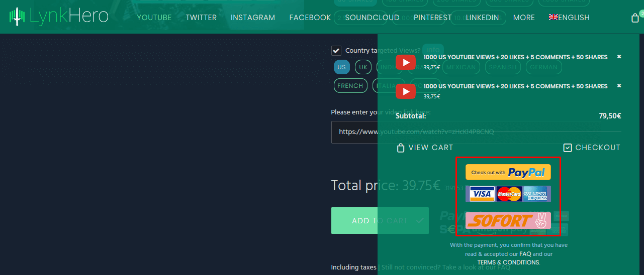Toggle the Country targeted Views checkbox
The height and width of the screenshot is (275, 644).
pyautogui.click(x=336, y=51)
